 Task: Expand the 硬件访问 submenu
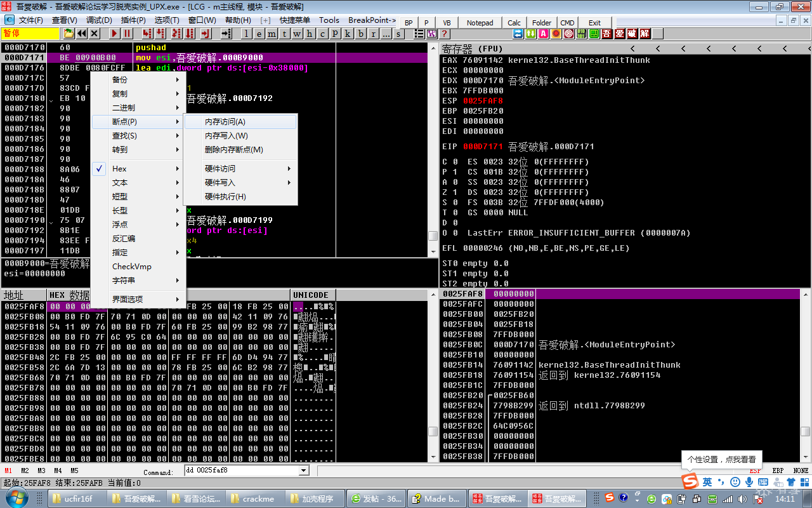point(240,168)
